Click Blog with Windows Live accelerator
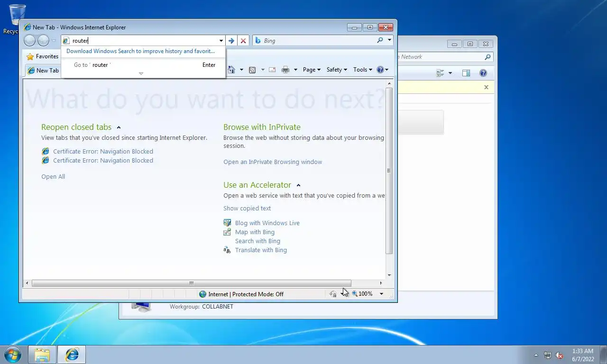Viewport: 607px width, 364px height. point(267,223)
